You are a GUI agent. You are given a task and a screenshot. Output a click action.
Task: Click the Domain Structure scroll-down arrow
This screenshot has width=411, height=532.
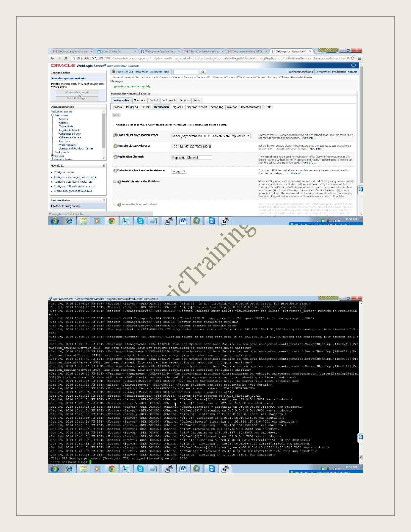click(104, 158)
